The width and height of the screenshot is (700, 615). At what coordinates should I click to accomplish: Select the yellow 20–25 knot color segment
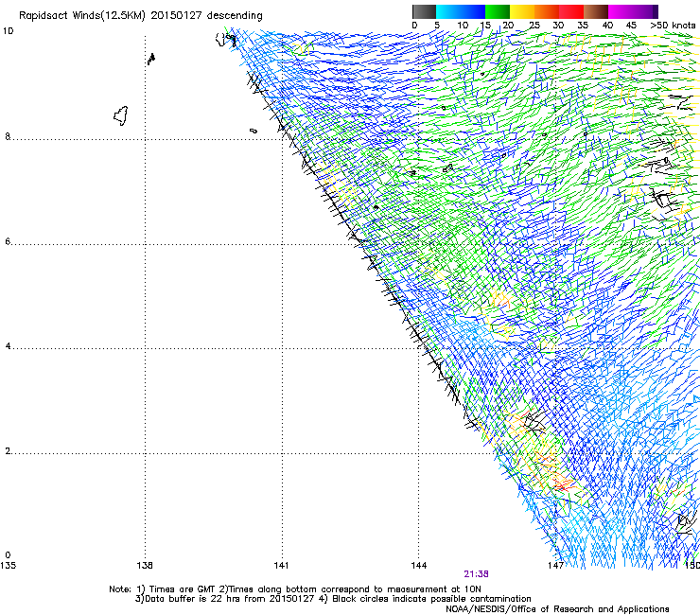coord(522,11)
